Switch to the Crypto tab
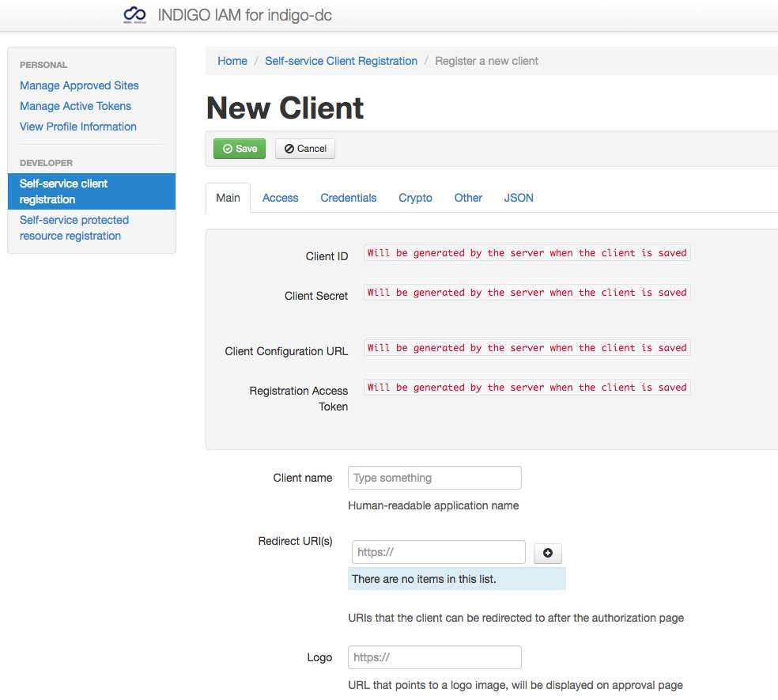Screen dimensions: 778x700 click(415, 198)
